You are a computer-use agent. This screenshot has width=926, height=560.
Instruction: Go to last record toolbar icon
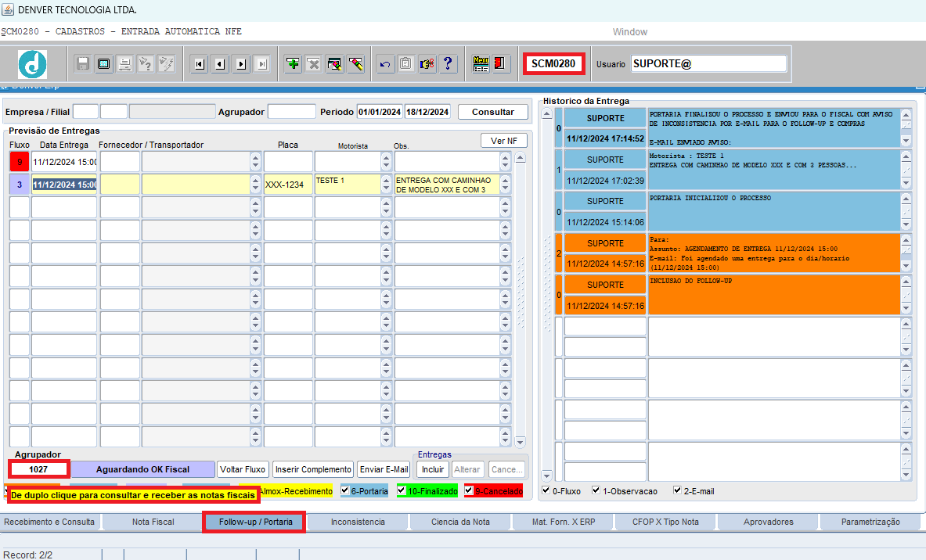(262, 63)
